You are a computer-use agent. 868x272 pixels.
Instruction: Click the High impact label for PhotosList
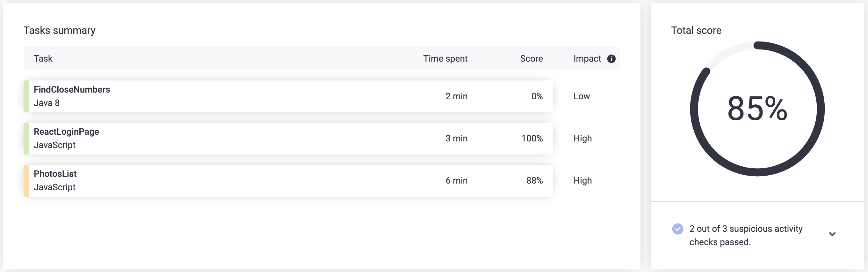click(582, 181)
